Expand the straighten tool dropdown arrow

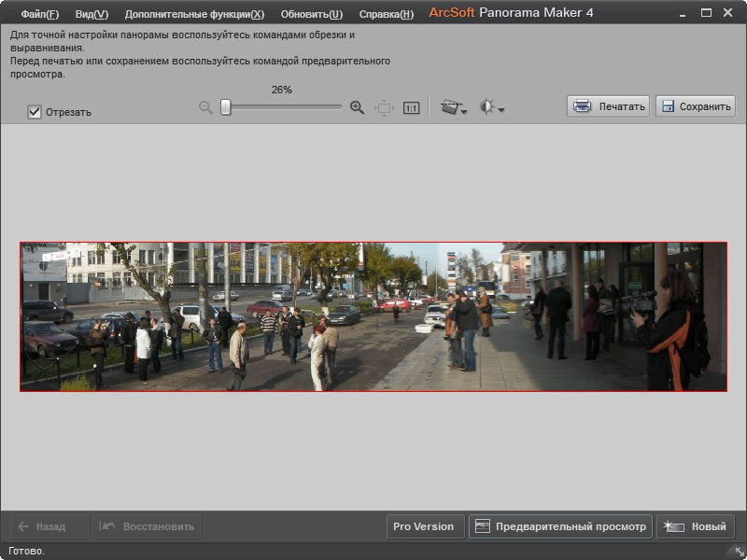coord(464,111)
